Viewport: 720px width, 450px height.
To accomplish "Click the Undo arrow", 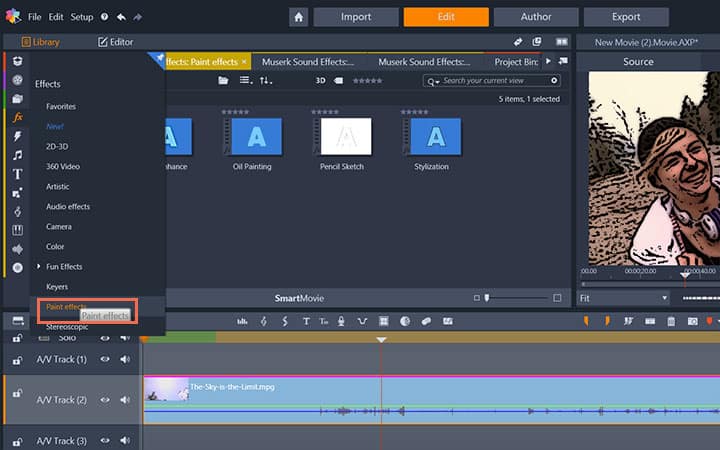I will [x=121, y=17].
